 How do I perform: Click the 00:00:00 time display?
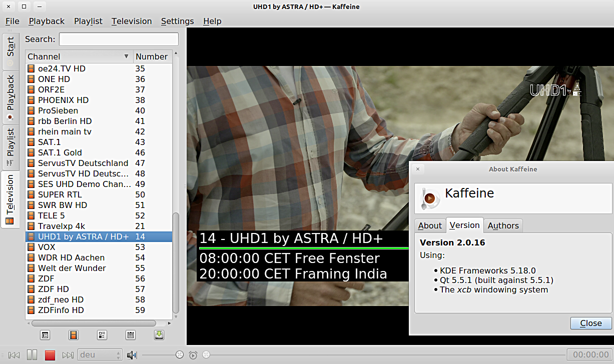point(590,355)
